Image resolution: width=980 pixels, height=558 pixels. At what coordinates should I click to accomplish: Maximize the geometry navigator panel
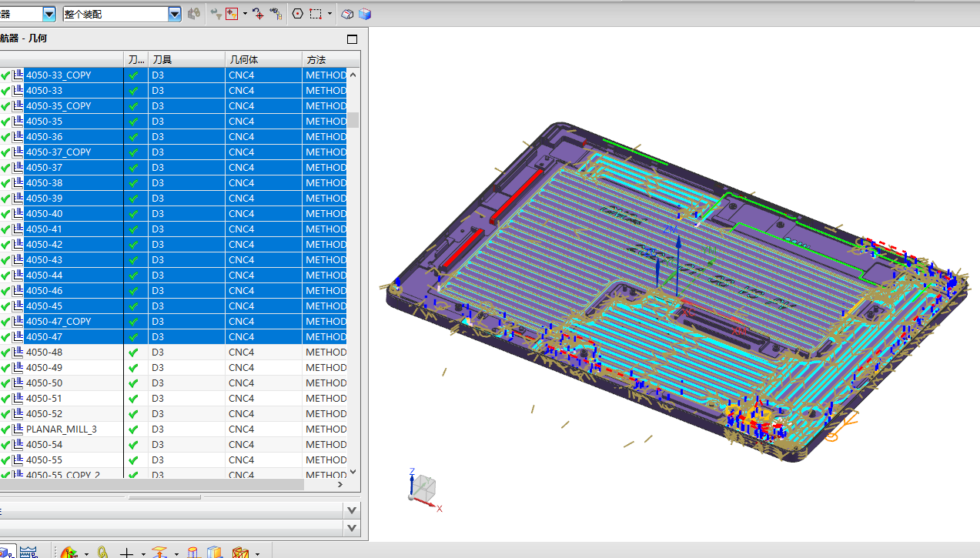pos(353,39)
